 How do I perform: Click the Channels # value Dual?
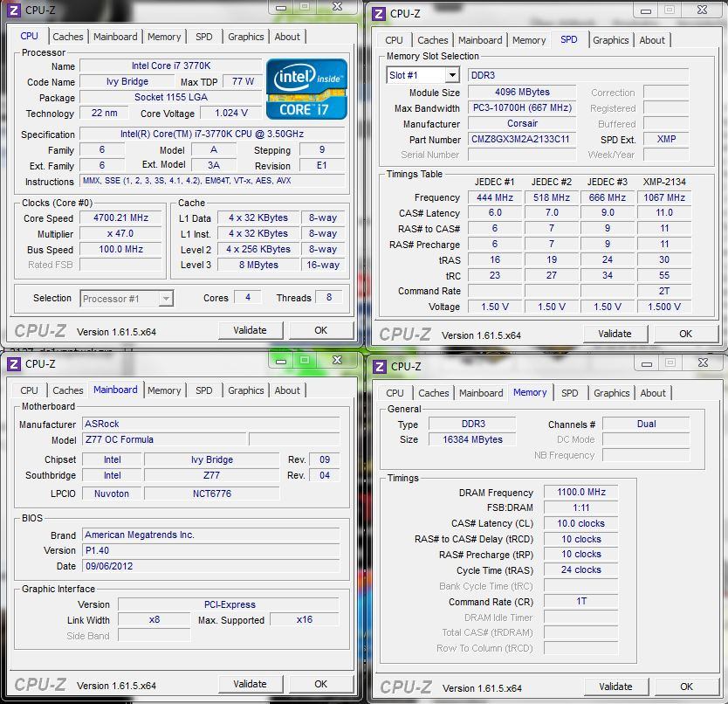(x=646, y=424)
